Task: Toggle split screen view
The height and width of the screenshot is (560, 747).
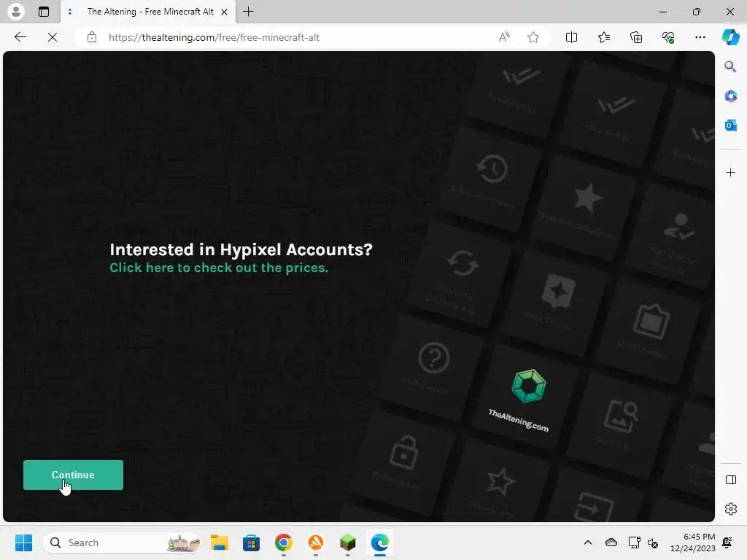Action: [571, 37]
